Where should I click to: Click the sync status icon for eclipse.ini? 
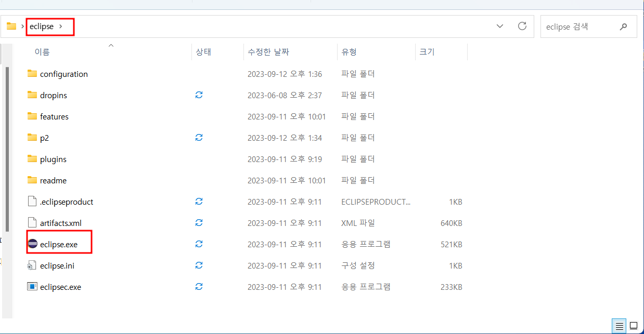(x=199, y=265)
